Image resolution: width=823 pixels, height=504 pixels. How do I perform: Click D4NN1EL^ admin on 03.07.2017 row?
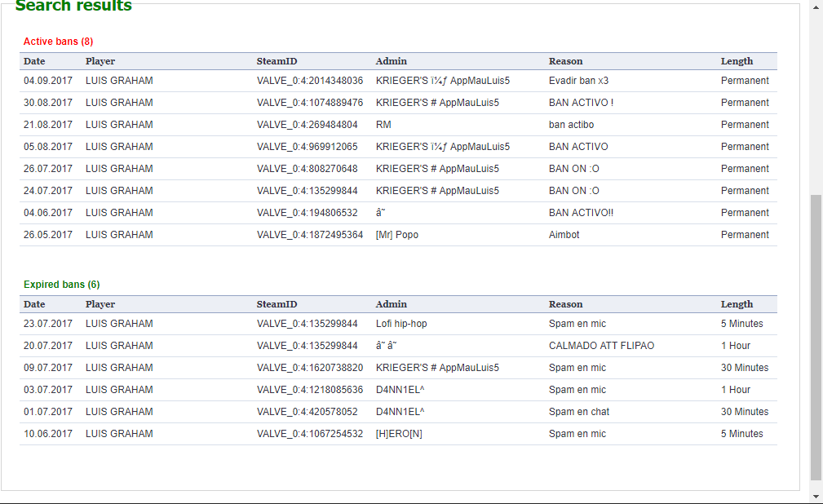[400, 390]
